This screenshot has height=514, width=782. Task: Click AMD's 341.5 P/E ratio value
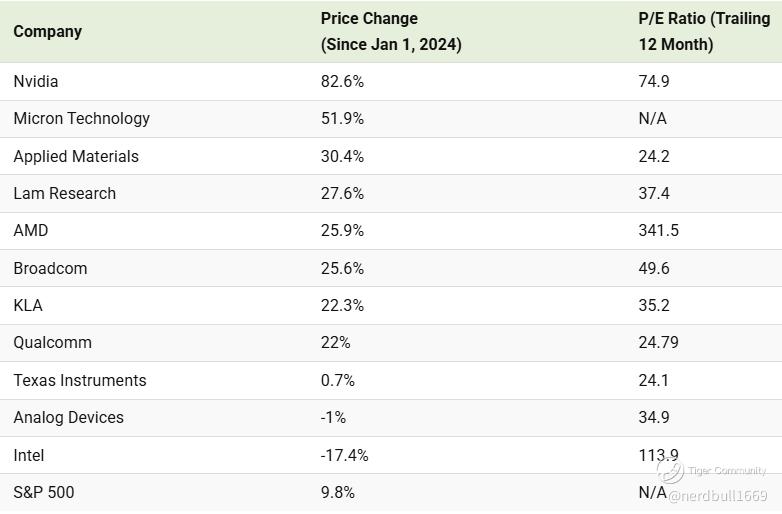tap(658, 230)
